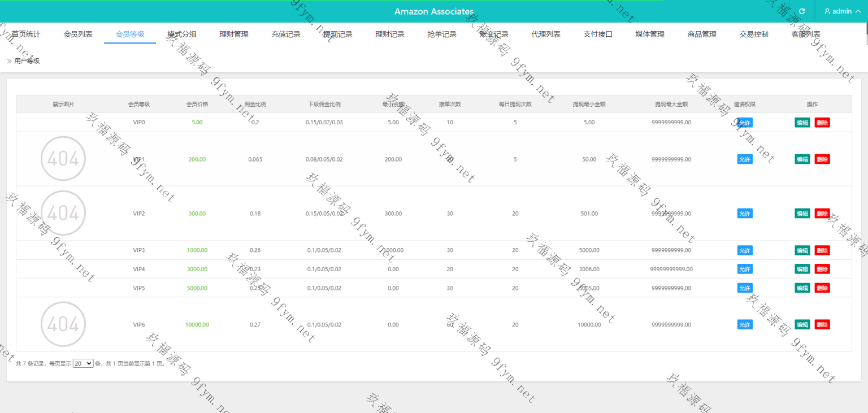Click the 佣金比例 column header

[255, 105]
